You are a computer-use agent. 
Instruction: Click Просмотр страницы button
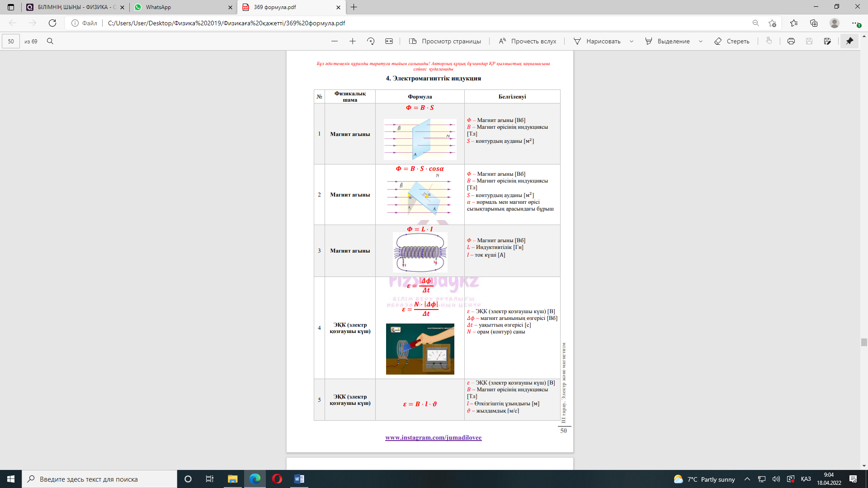tap(445, 41)
